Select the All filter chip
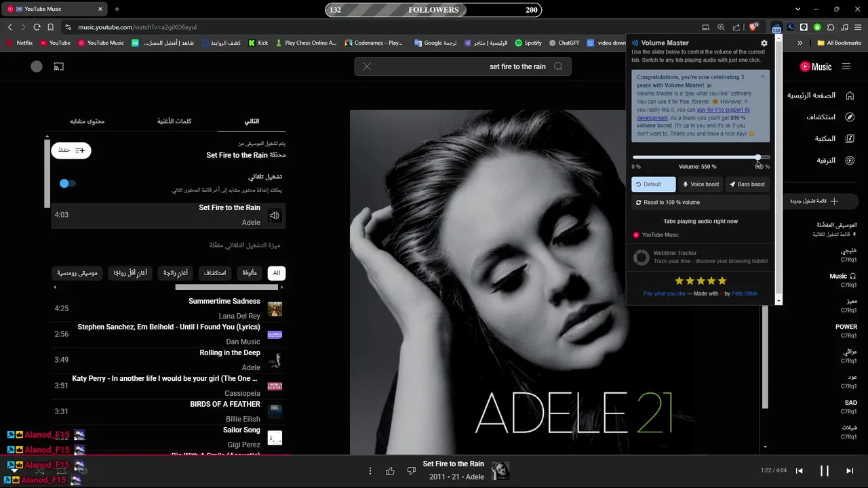868x488 pixels. click(x=276, y=272)
